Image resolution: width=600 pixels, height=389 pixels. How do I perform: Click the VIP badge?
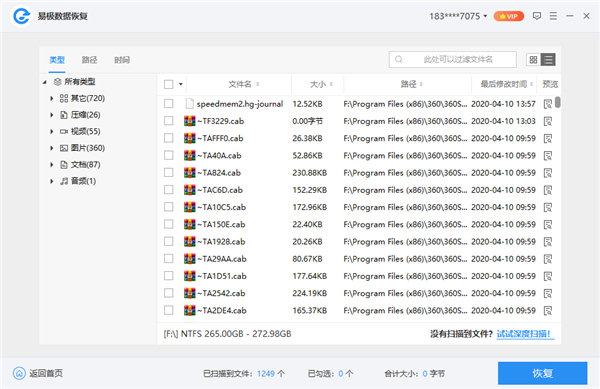pos(509,16)
